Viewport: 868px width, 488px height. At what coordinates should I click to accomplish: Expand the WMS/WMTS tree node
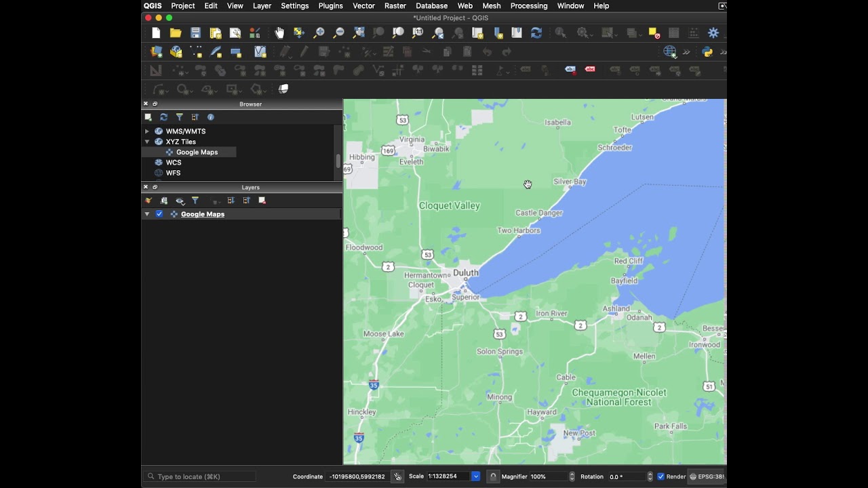pyautogui.click(x=146, y=131)
